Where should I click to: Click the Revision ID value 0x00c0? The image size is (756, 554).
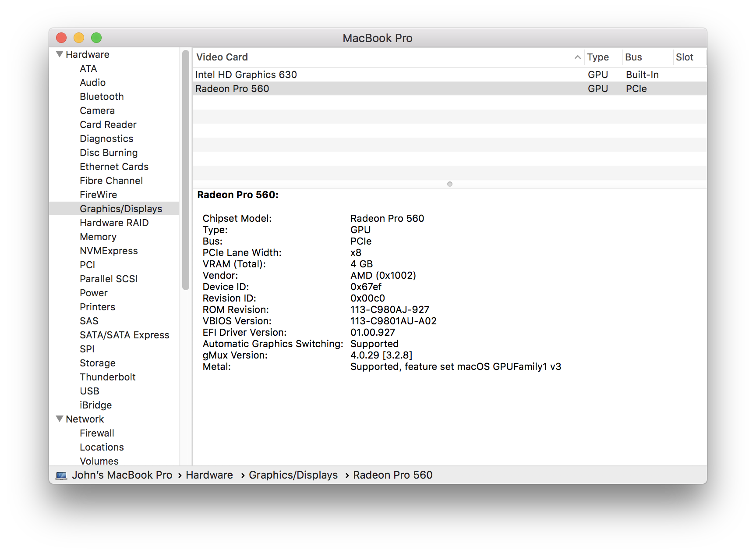coord(368,298)
